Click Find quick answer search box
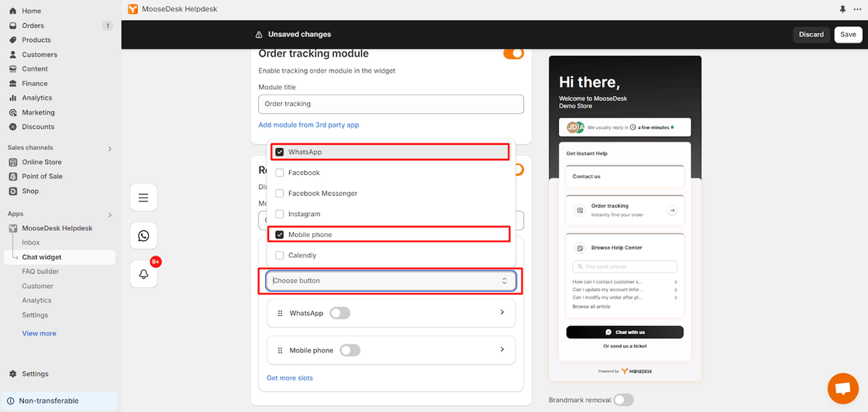Image resolution: width=868 pixels, height=412 pixels. tap(625, 266)
